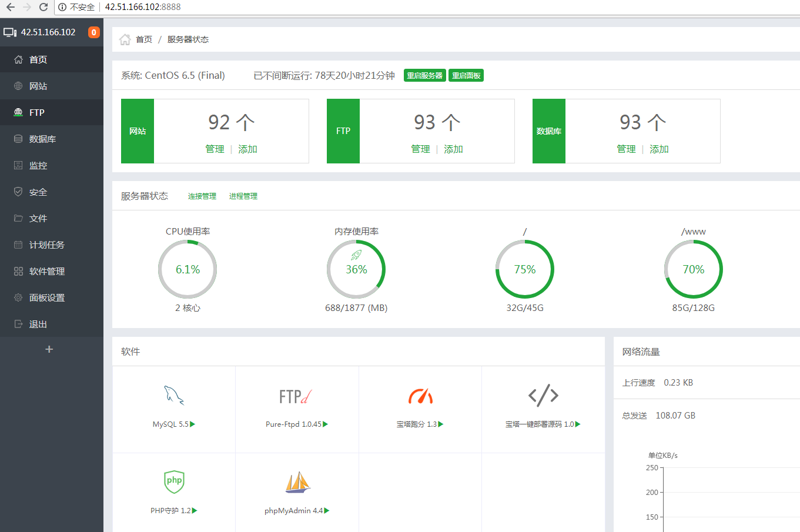Screen dimensions: 800x532
Task: Click the MySQL dolphin icon
Action: pos(174,395)
